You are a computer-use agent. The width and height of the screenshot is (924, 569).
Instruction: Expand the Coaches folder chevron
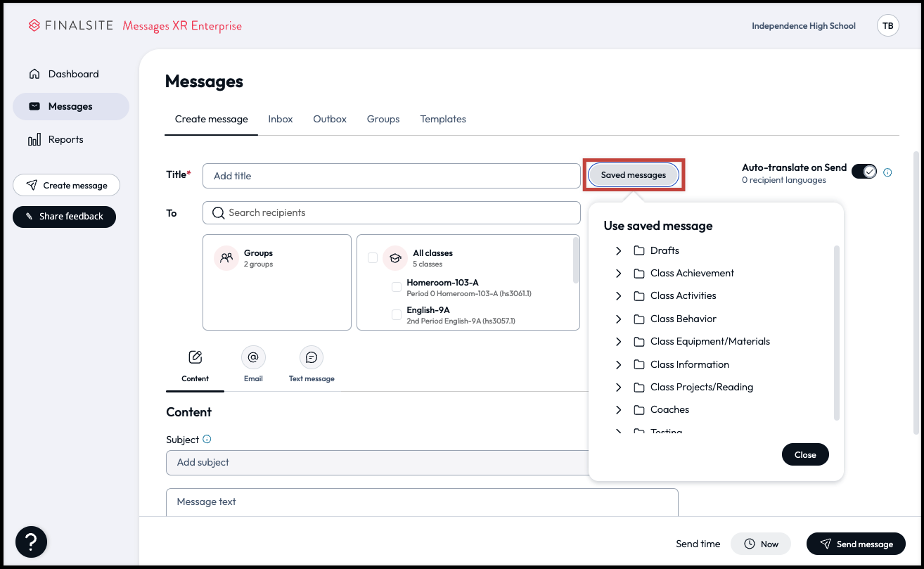tap(619, 409)
